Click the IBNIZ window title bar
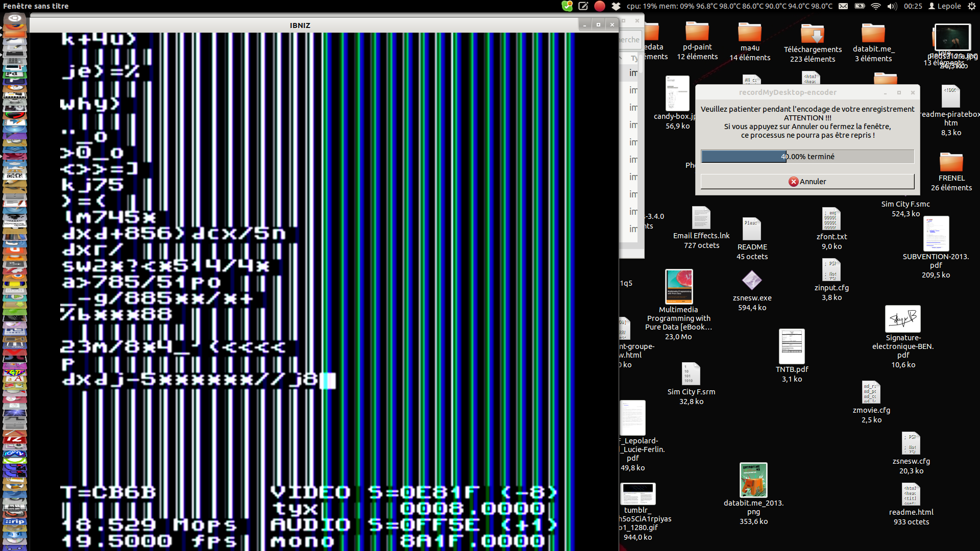 click(300, 25)
